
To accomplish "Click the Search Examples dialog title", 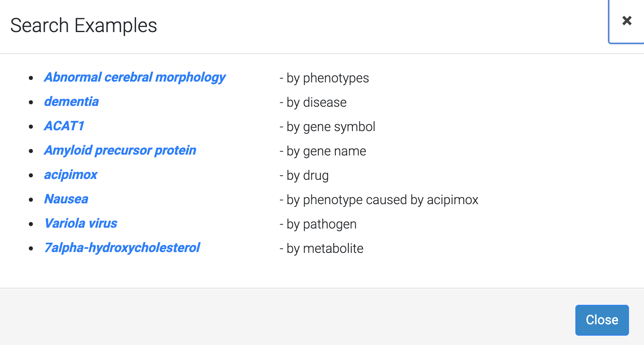I will pyautogui.click(x=84, y=26).
